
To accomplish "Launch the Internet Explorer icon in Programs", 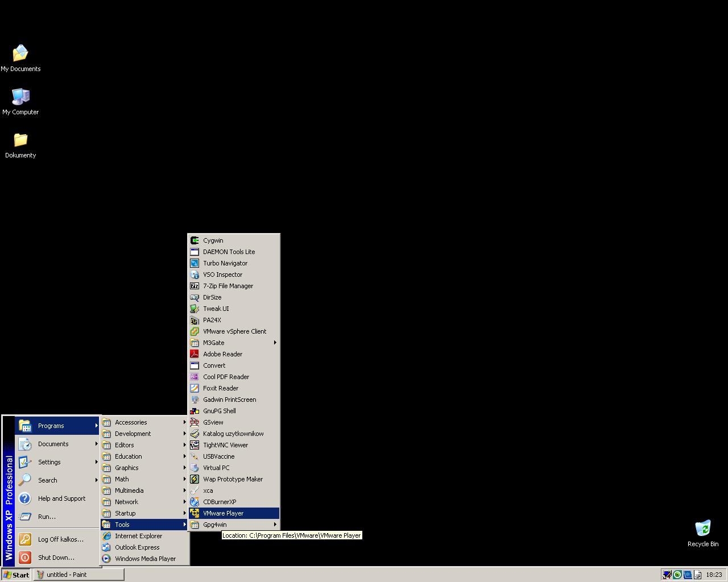I will pyautogui.click(x=106, y=536).
